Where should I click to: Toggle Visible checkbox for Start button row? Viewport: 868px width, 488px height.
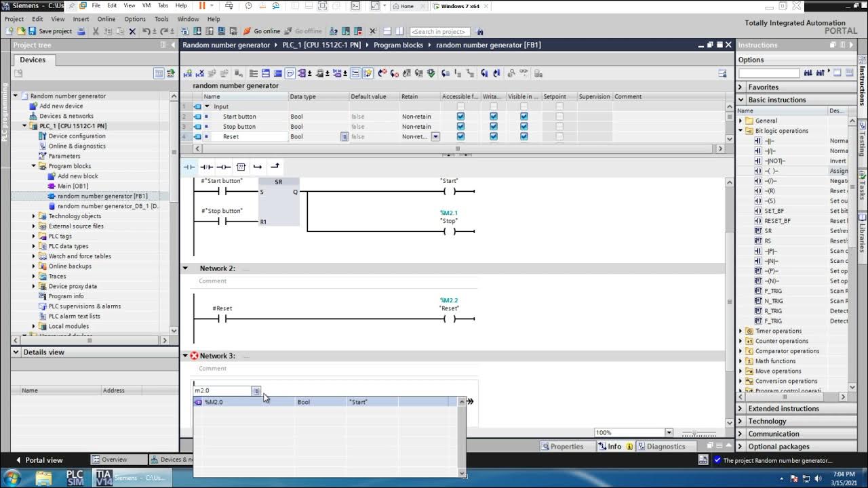(524, 117)
